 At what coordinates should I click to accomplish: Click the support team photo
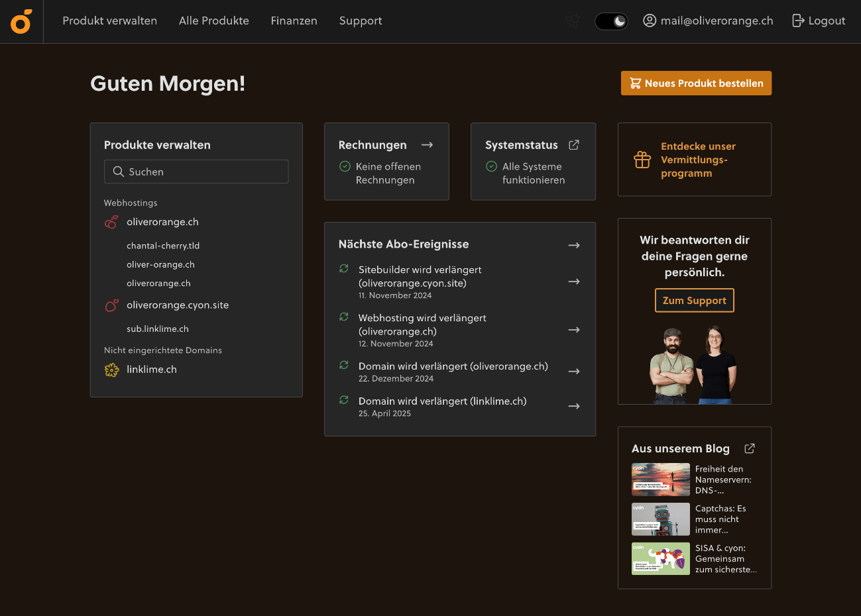[x=694, y=364]
